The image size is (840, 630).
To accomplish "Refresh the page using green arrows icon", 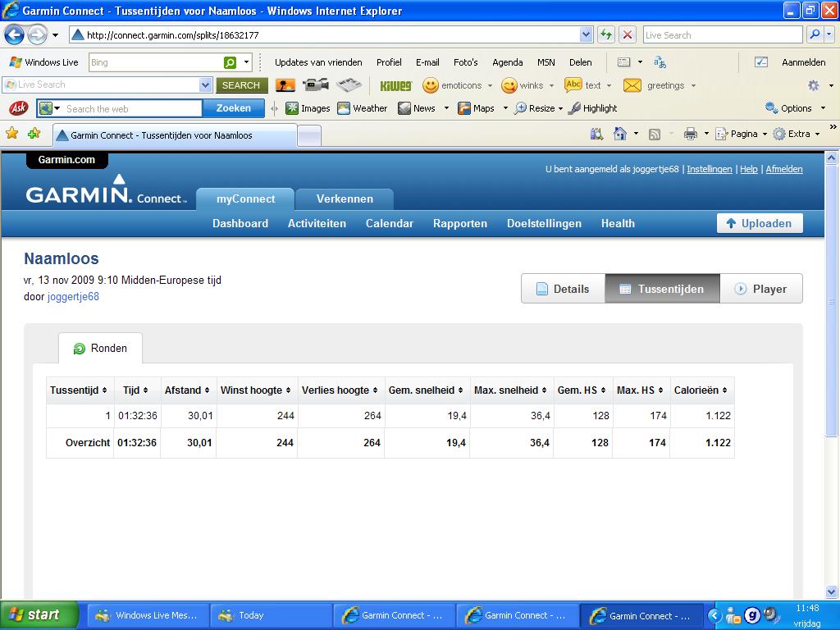I will (x=606, y=34).
